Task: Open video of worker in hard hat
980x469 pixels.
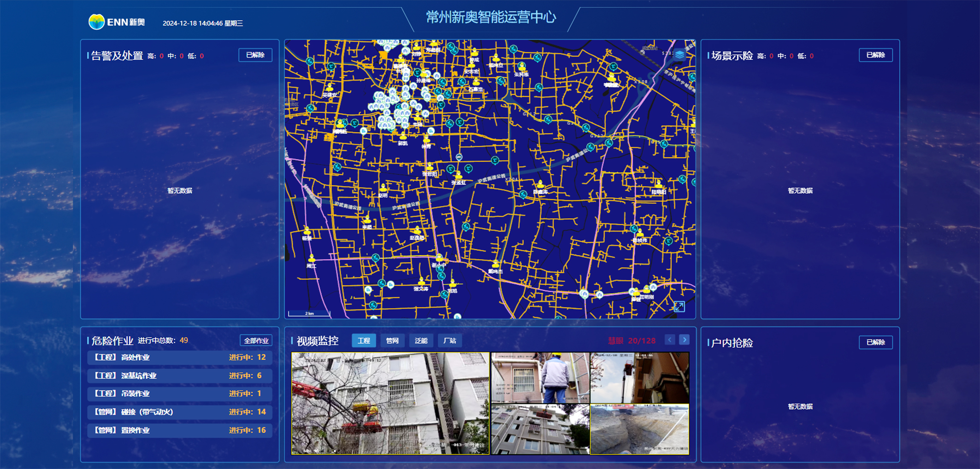Action: pos(540,378)
